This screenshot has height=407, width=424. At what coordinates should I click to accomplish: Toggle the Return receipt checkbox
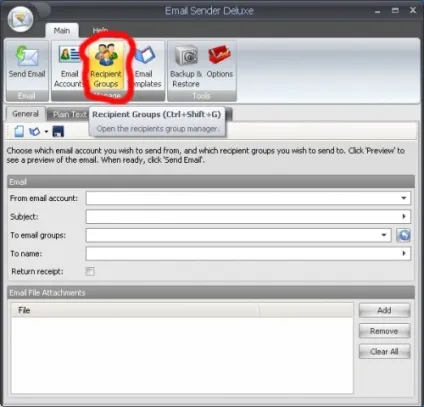tap(90, 271)
